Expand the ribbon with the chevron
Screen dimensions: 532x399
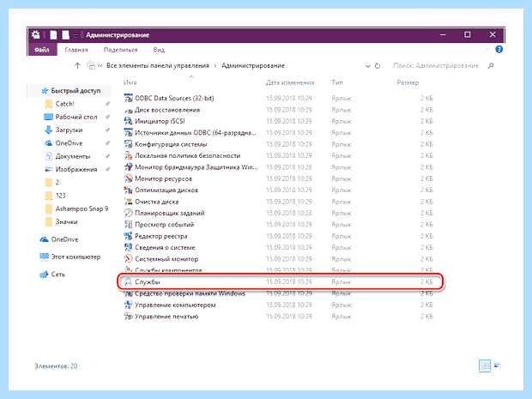coord(487,50)
